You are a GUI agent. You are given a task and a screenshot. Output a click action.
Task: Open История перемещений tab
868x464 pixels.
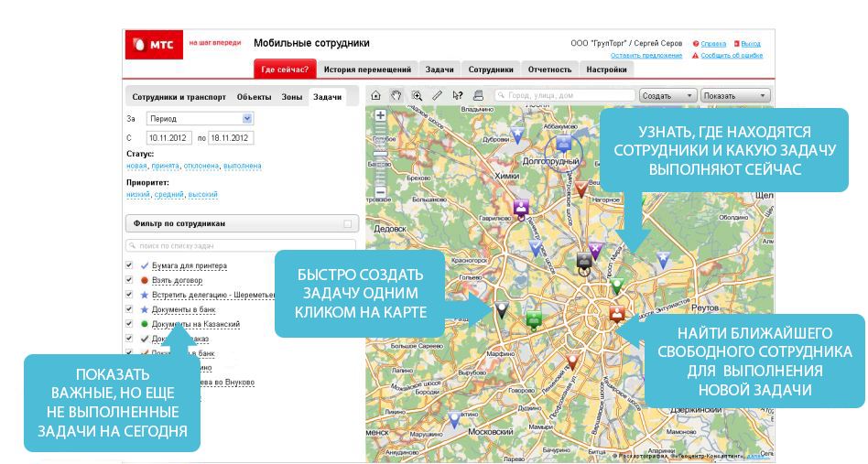coord(367,70)
